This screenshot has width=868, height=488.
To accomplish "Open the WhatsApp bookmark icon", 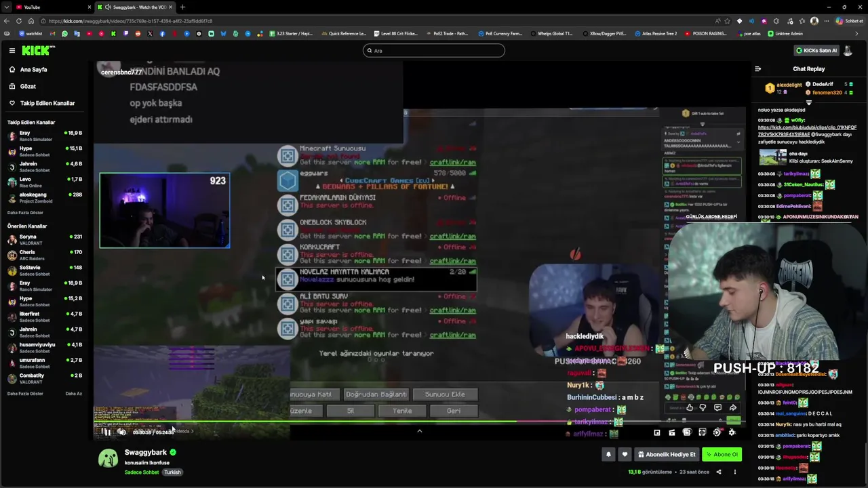I will (64, 33).
